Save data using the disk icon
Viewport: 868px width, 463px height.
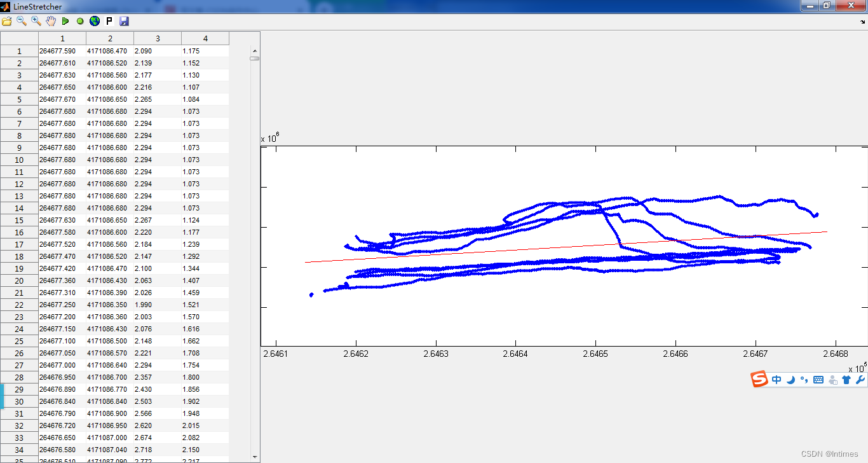[123, 21]
